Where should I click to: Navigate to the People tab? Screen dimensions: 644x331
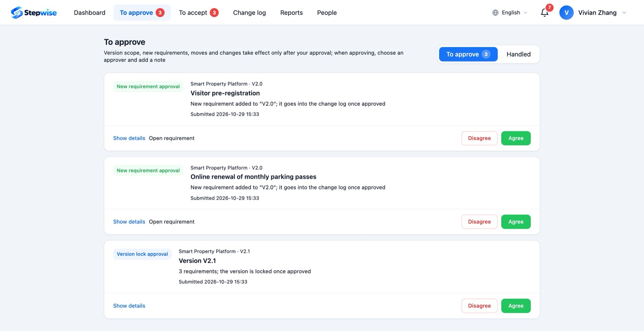[327, 12]
